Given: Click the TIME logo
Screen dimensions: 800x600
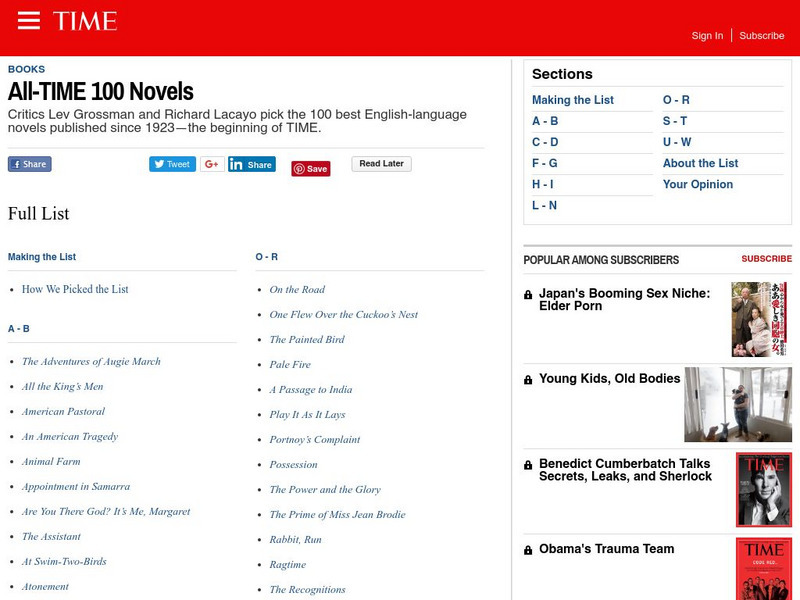Looking at the screenshot, I should tap(85, 21).
